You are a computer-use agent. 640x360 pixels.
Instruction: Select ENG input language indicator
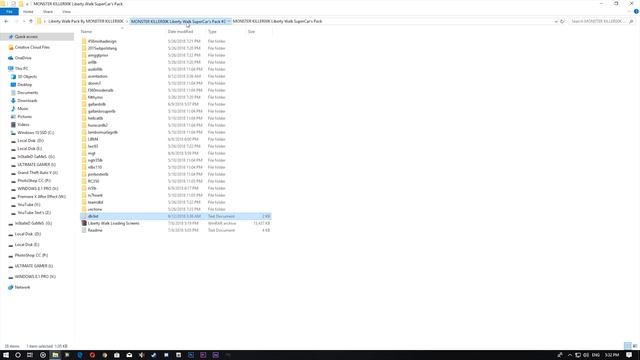click(596, 355)
